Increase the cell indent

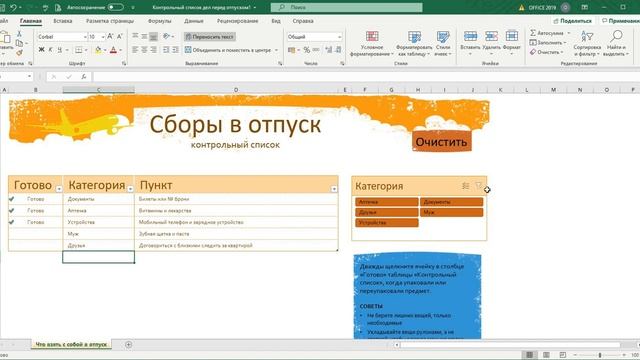(x=176, y=50)
